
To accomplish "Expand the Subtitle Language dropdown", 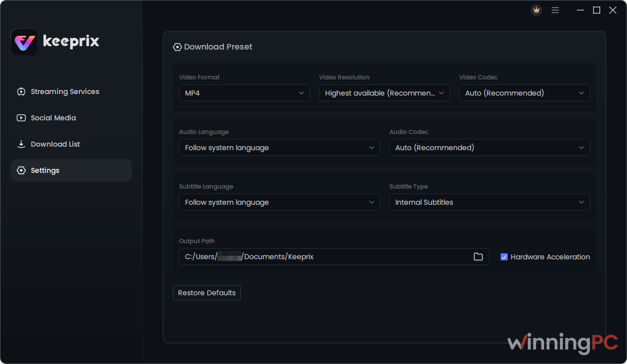I will click(x=280, y=202).
